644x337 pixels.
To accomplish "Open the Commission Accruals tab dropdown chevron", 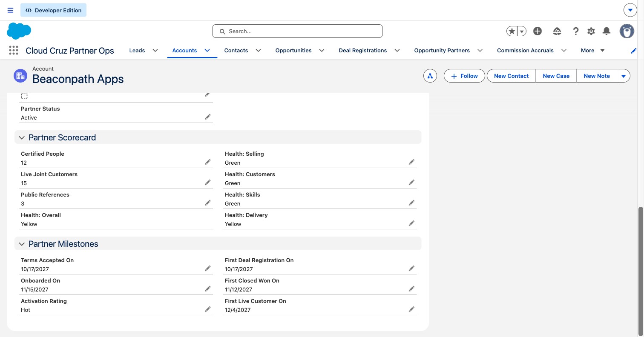I will [x=564, y=51].
